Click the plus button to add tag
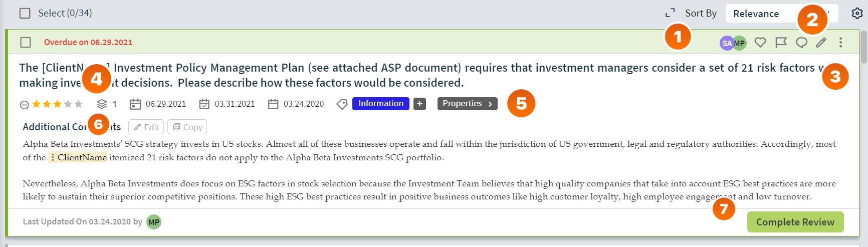Viewport: 868px width, 247px height. (420, 104)
